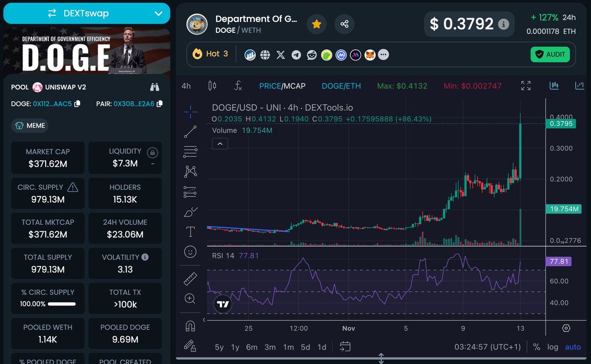Expand the more links ellipsis menu
This screenshot has width=591, height=364.
point(384,55)
